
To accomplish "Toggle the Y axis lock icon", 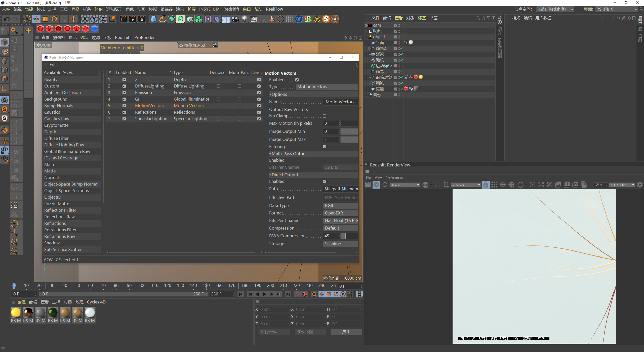I will tap(94, 19).
